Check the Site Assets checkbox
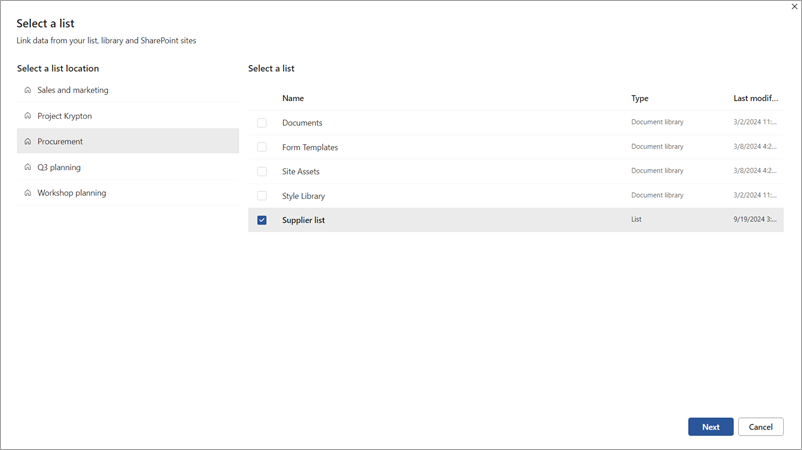The width and height of the screenshot is (802, 450). click(262, 171)
